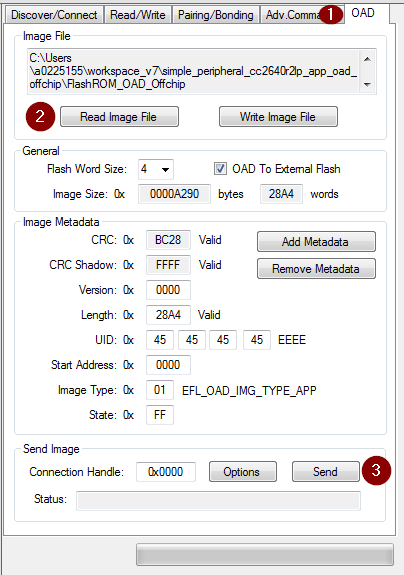Click the CRC value field BC28

(x=168, y=240)
